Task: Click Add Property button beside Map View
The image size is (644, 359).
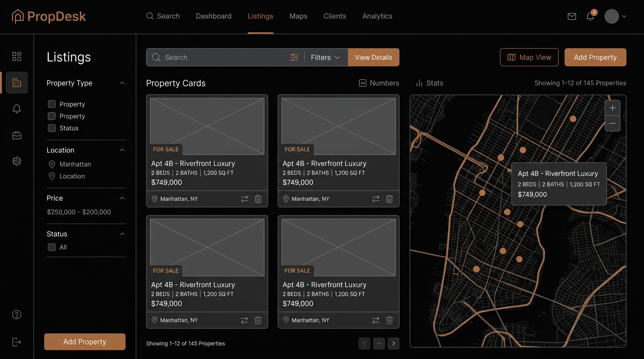Action: click(x=595, y=57)
